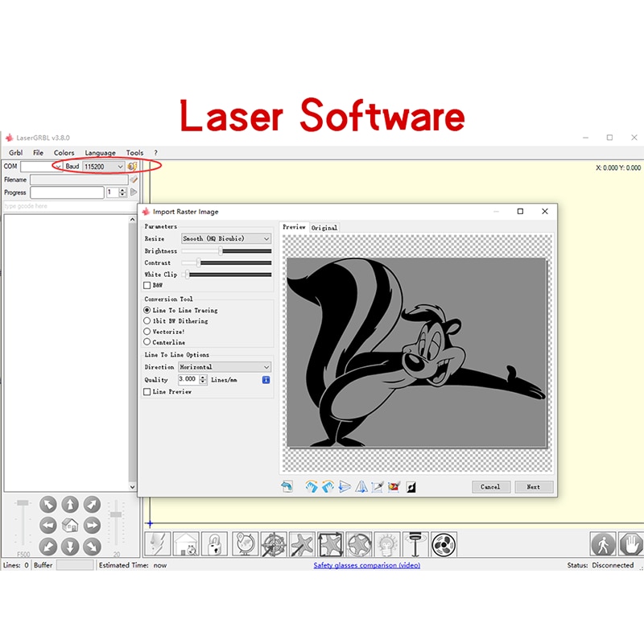Flip image horizontally using the triangle icon

click(x=345, y=487)
